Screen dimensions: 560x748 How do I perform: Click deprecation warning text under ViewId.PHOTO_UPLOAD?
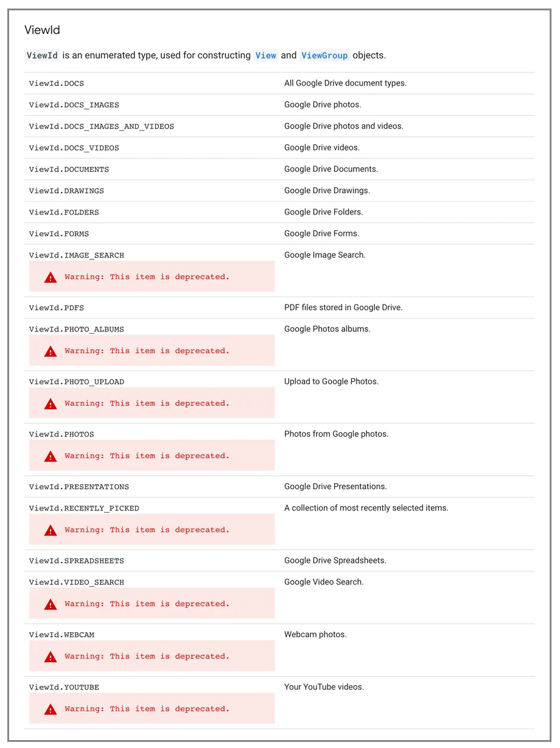pyautogui.click(x=147, y=403)
